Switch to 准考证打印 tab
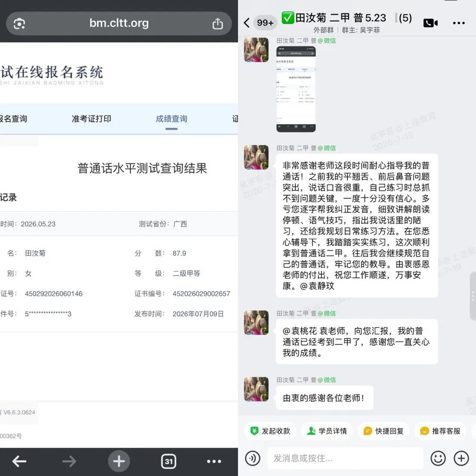The width and height of the screenshot is (476, 476). point(91,119)
